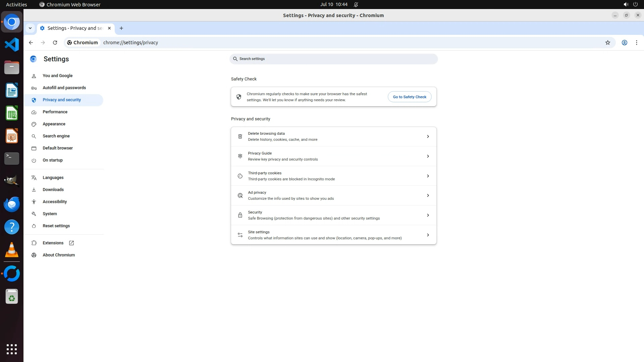This screenshot has height=362, width=644.
Task: Reload the current page
Action: [55, 43]
